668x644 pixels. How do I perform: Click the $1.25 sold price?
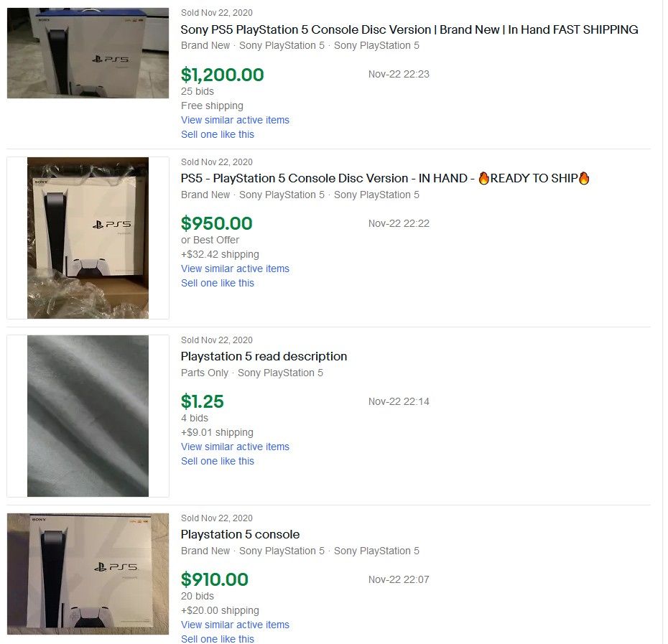(x=203, y=401)
